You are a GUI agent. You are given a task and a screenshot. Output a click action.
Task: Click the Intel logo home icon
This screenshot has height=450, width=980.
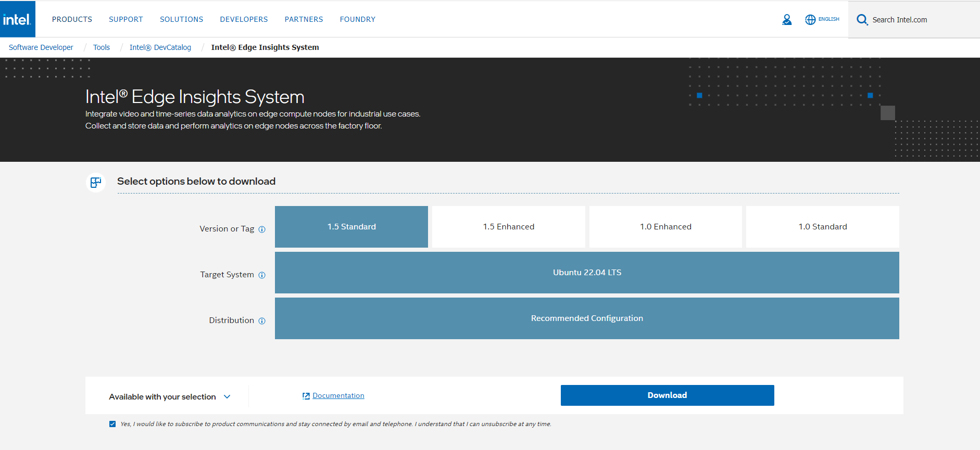17,19
